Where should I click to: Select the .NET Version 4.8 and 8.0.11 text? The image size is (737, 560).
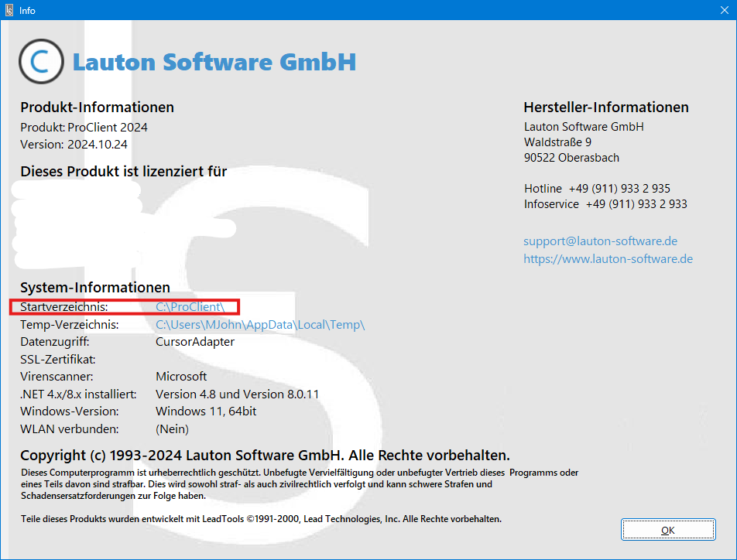pyautogui.click(x=237, y=394)
